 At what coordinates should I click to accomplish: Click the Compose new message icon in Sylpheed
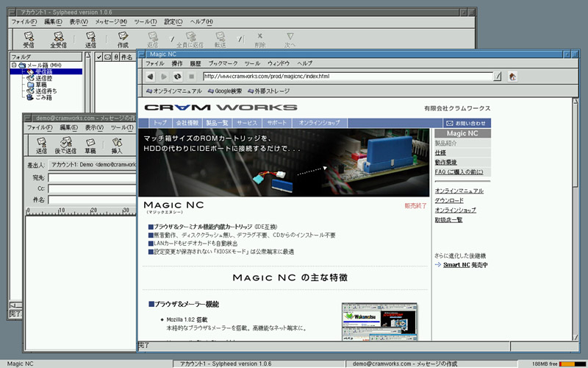click(123, 40)
